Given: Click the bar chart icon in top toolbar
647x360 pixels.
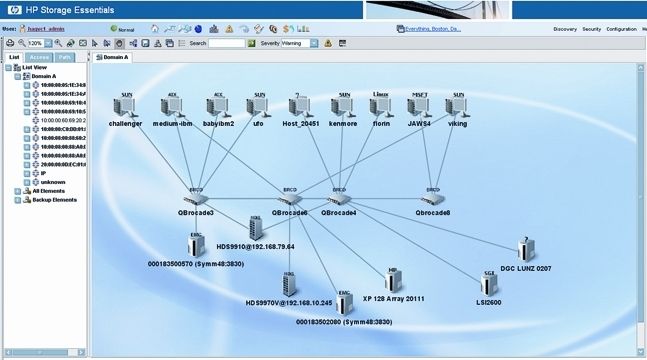Looking at the screenshot, I should (303, 29).
